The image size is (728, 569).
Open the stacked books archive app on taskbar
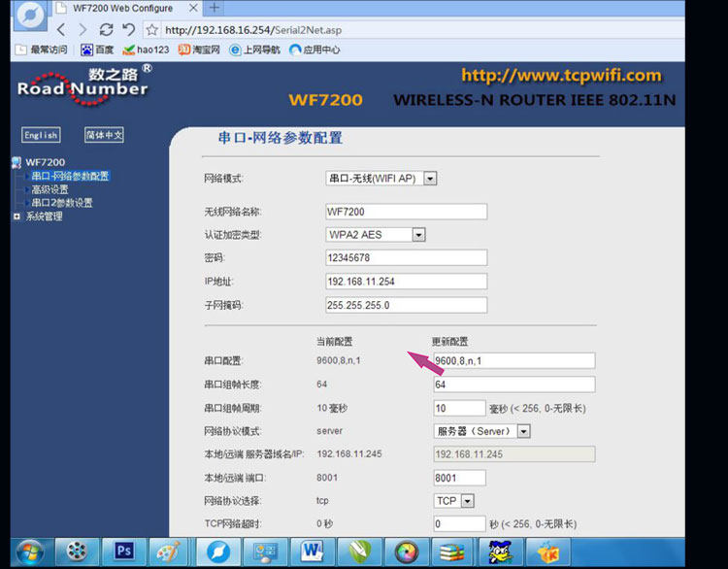[453, 552]
